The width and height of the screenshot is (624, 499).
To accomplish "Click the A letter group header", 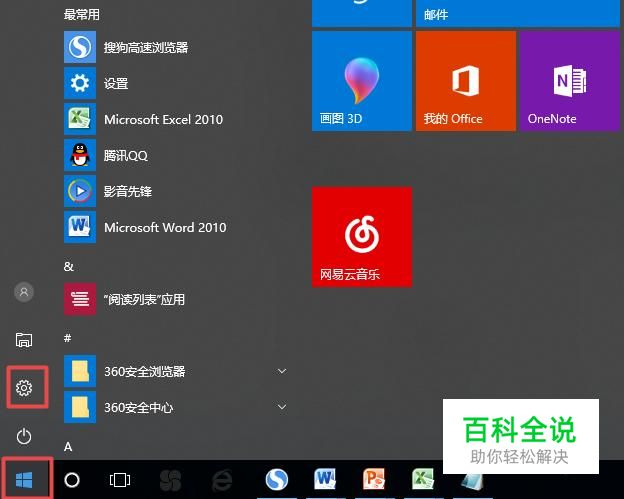I will (68, 446).
